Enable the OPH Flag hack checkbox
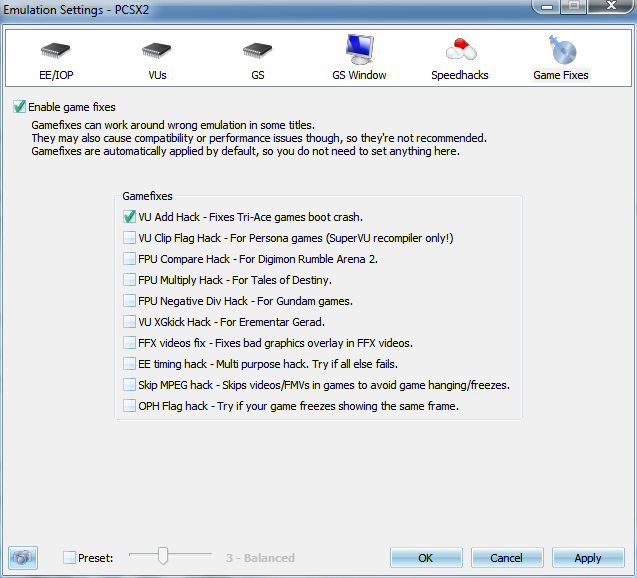 tap(129, 405)
